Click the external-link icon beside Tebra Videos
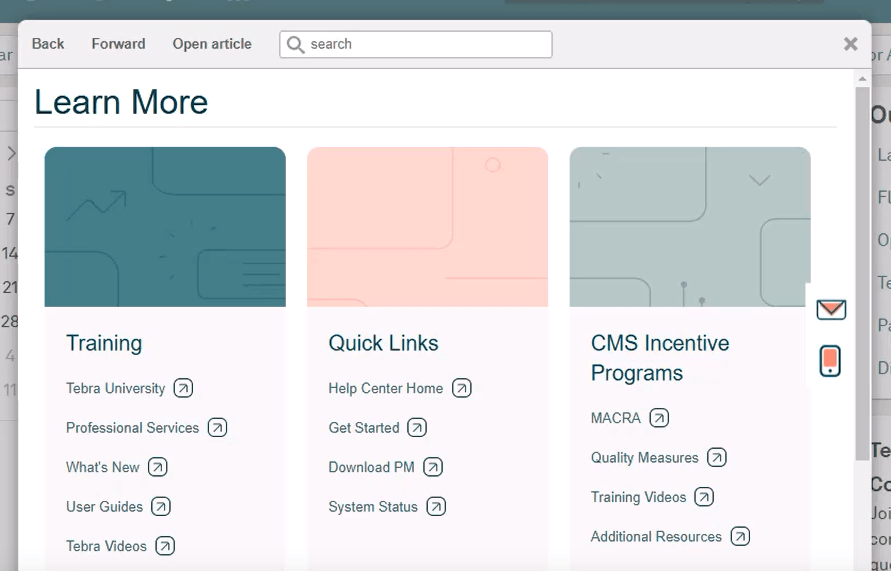This screenshot has width=891, height=571. click(165, 546)
